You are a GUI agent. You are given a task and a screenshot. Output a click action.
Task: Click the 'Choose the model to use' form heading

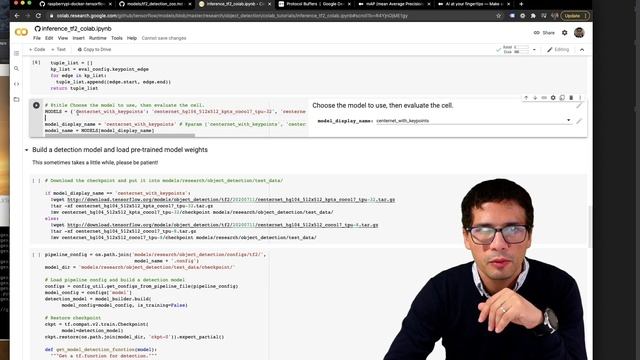(382, 106)
